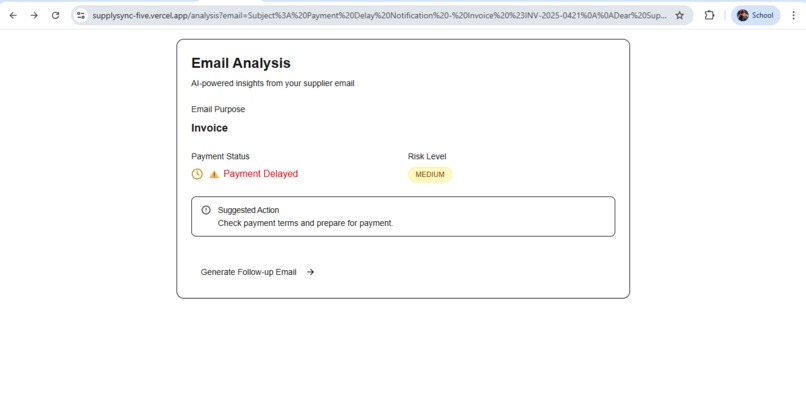Click the Invoice email purpose value
Screen dimensions: 806x397
tap(210, 128)
